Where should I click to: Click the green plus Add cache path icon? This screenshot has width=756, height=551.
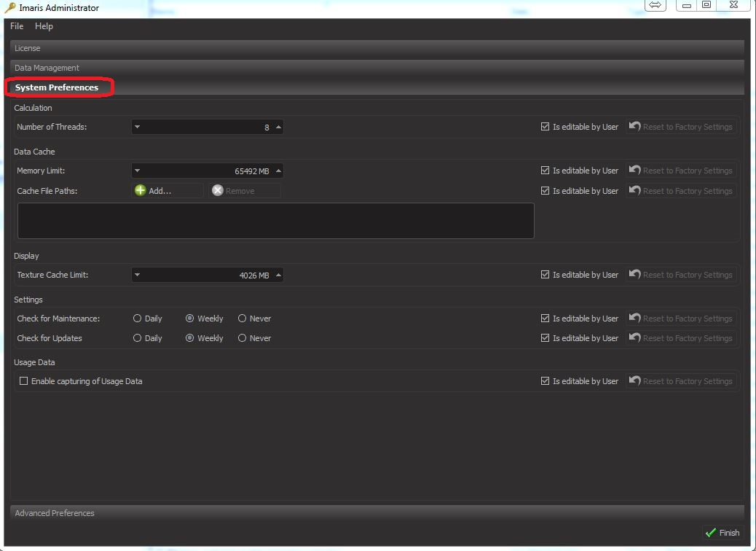point(141,191)
